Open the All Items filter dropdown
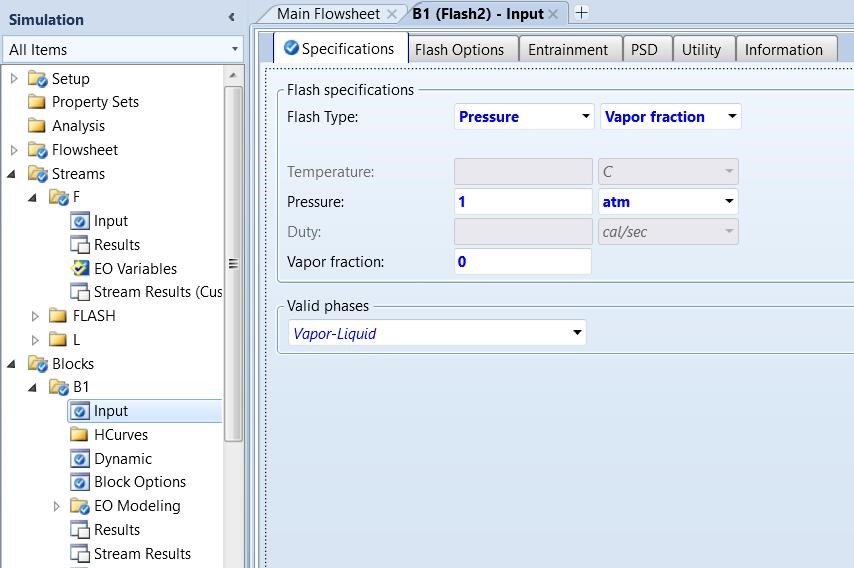This screenshot has height=568, width=854. 235,49
